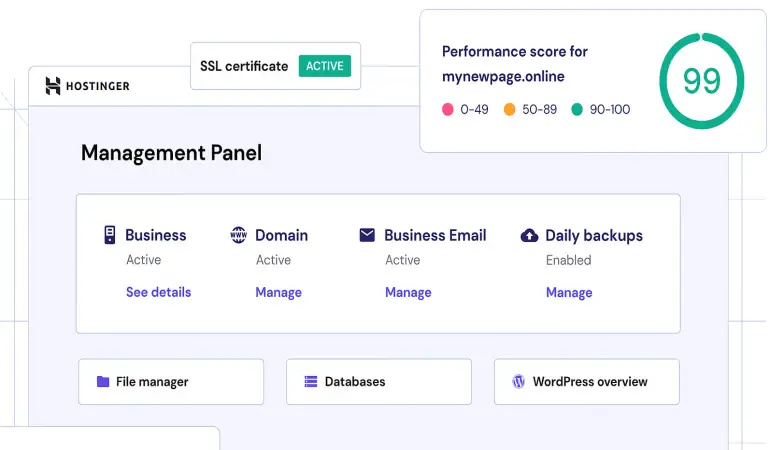The image size is (770, 450).
Task: Open Manage link under Domain
Action: (x=278, y=292)
